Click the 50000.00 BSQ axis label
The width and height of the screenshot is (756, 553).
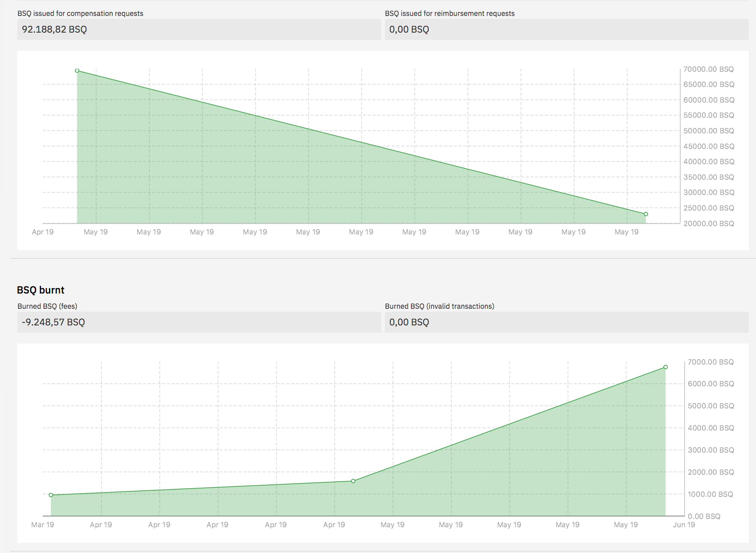pyautogui.click(x=709, y=131)
